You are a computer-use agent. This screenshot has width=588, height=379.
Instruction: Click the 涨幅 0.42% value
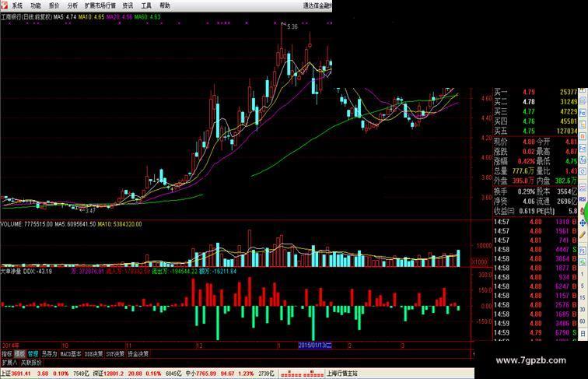(x=527, y=161)
